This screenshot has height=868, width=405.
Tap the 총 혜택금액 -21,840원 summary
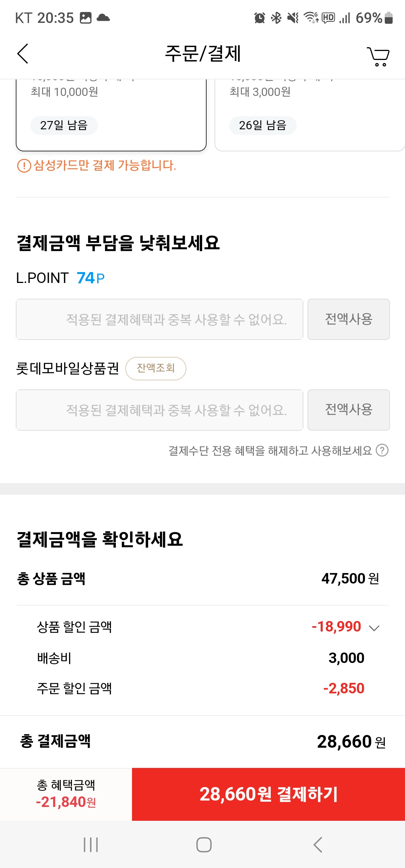[x=66, y=794]
